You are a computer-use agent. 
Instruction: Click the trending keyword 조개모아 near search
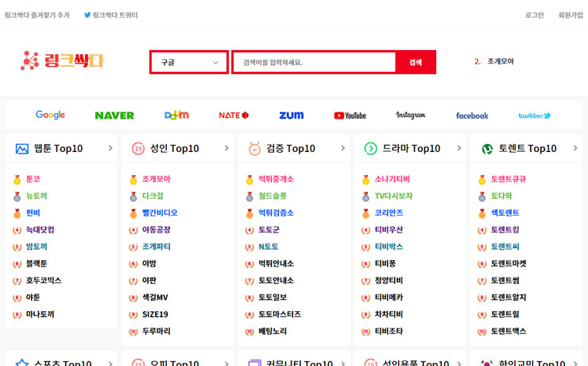(501, 61)
